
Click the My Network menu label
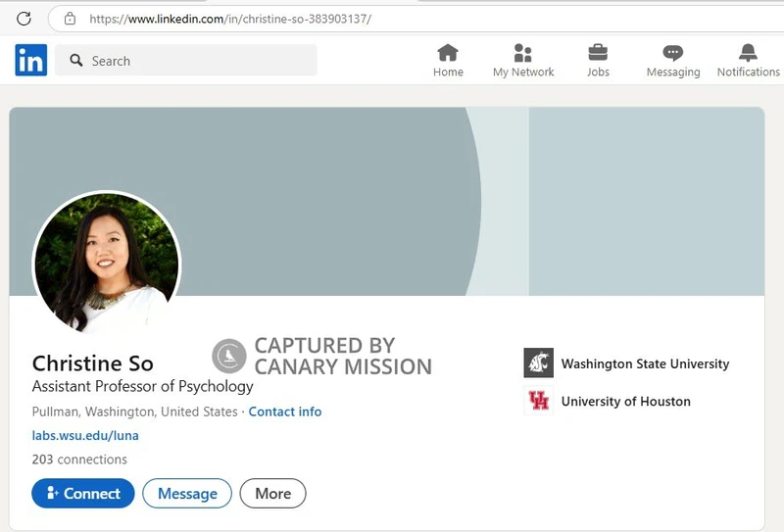[523, 72]
